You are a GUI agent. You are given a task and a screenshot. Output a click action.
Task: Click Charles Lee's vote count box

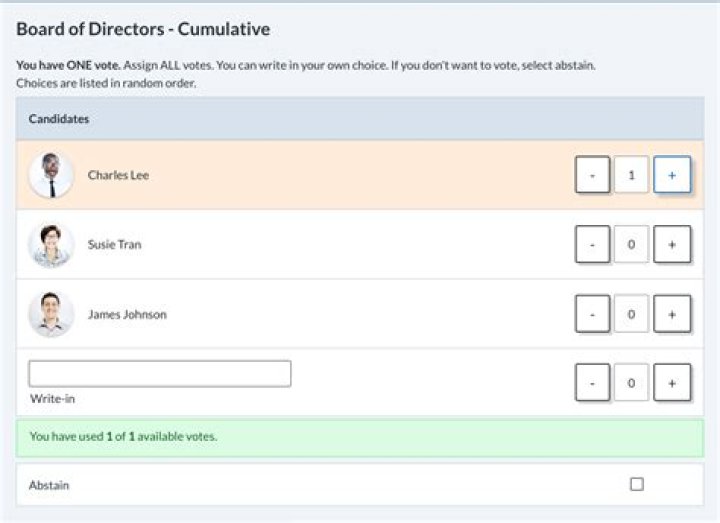pos(631,175)
